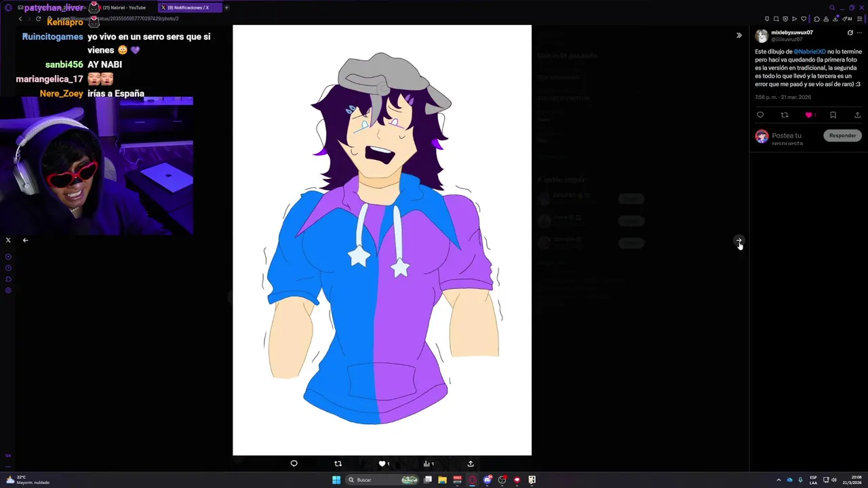Toolbar heart bookmark icon
Image resolution: width=868 pixels, height=488 pixels.
coord(804,18)
